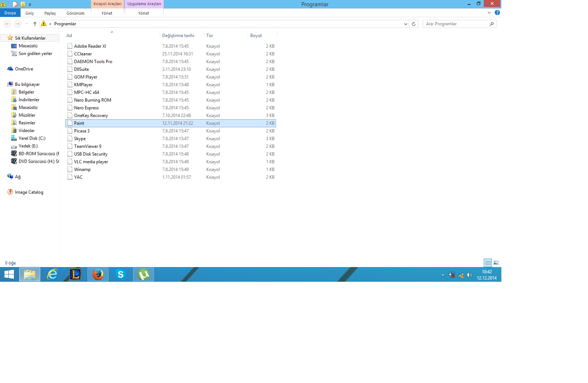Open Windows Start button
Image resolution: width=588 pixels, height=383 pixels.
(9, 274)
